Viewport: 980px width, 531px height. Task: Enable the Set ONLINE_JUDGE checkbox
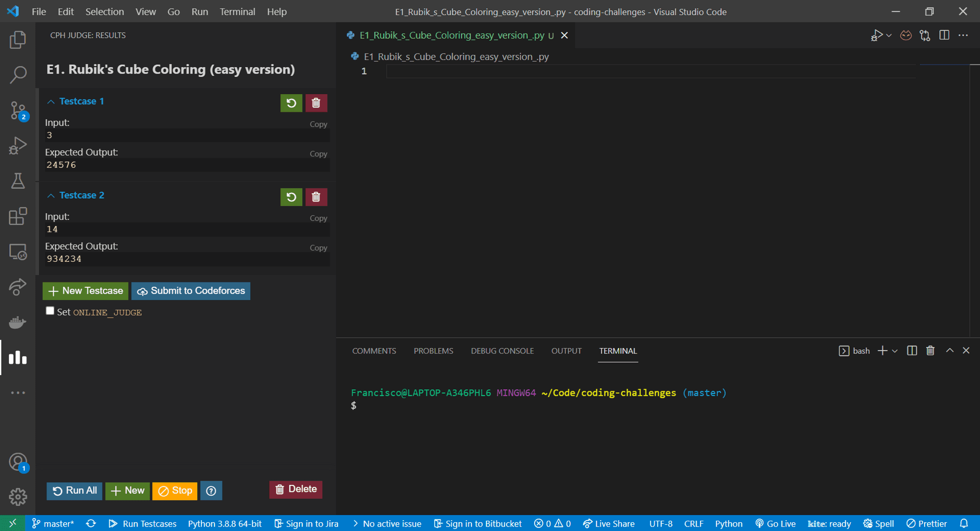49,310
